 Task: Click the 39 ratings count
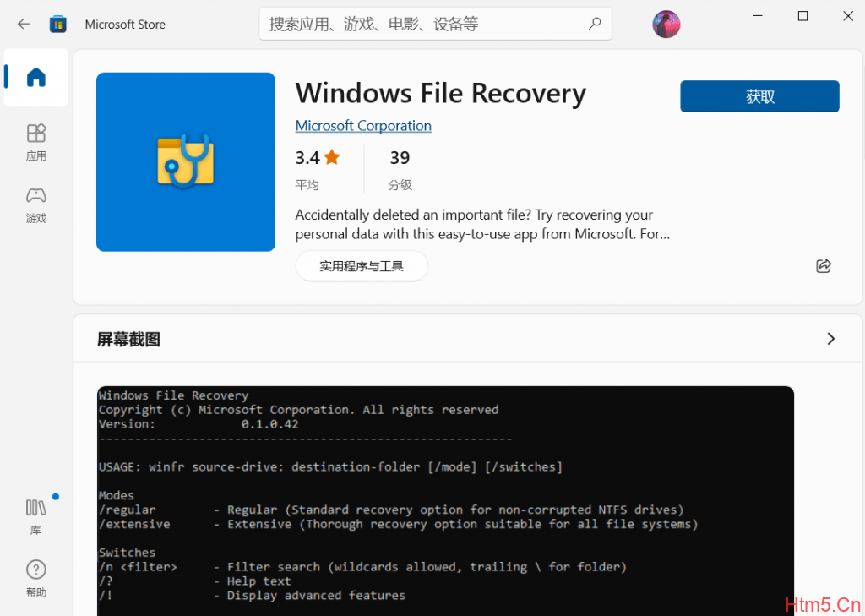coord(400,168)
